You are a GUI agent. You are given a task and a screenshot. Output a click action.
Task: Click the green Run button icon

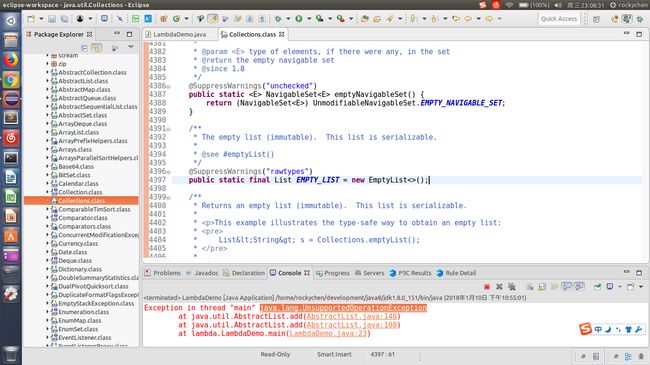[298, 19]
